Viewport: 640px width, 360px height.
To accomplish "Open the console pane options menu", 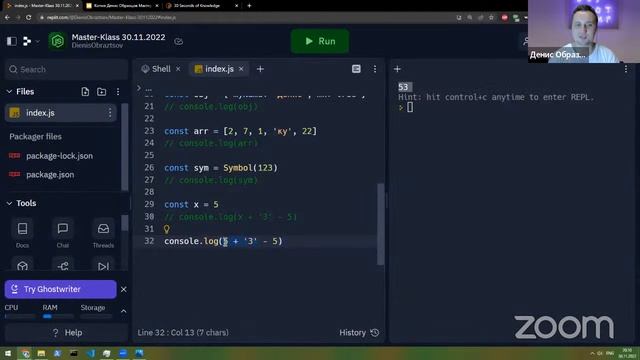I will point(626,69).
